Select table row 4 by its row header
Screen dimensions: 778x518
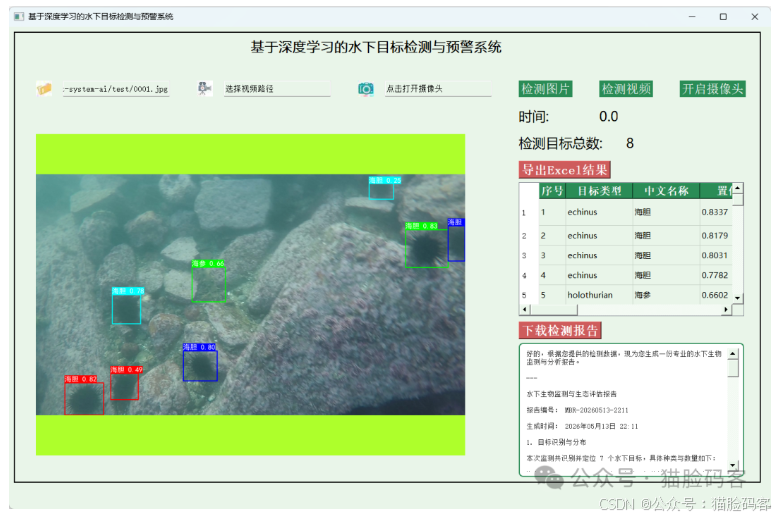pos(529,275)
